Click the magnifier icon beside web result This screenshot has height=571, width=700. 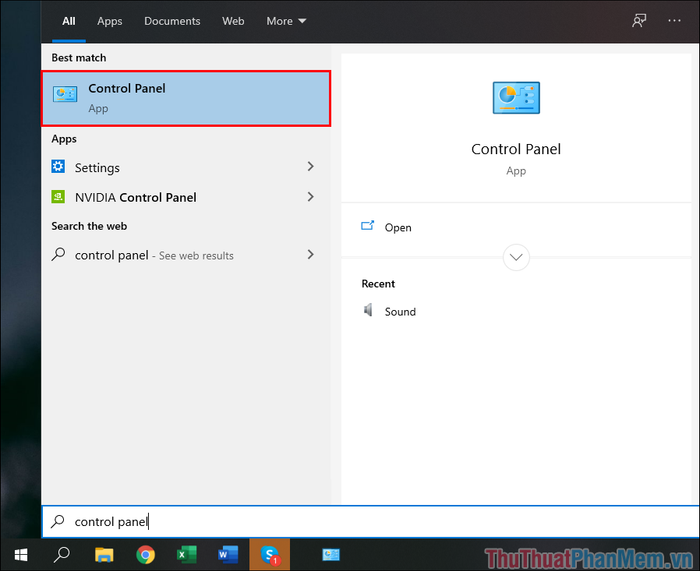click(x=58, y=254)
